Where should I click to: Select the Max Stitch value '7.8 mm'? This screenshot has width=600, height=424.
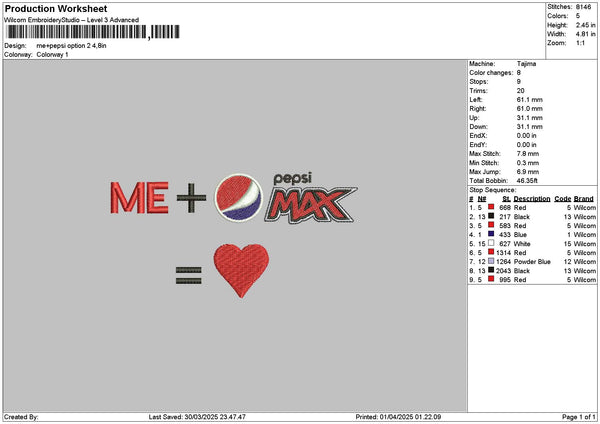click(x=528, y=153)
